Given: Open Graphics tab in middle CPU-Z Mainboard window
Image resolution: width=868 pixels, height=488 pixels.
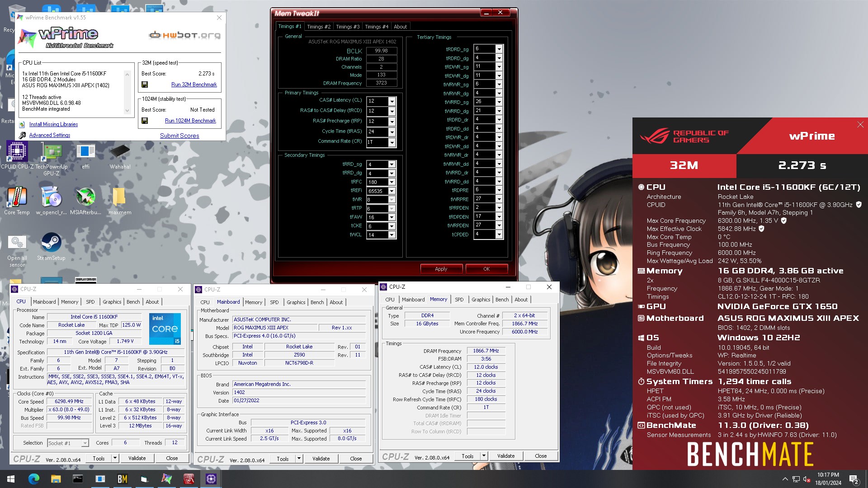Looking at the screenshot, I should [296, 302].
